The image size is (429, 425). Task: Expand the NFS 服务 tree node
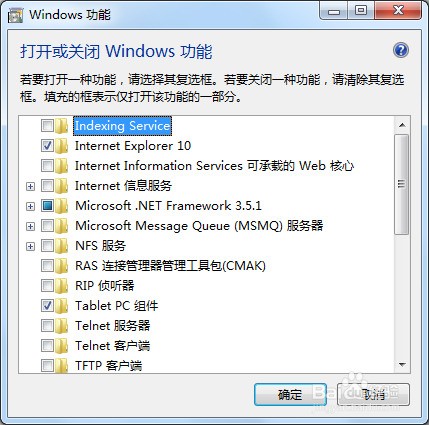click(30, 246)
